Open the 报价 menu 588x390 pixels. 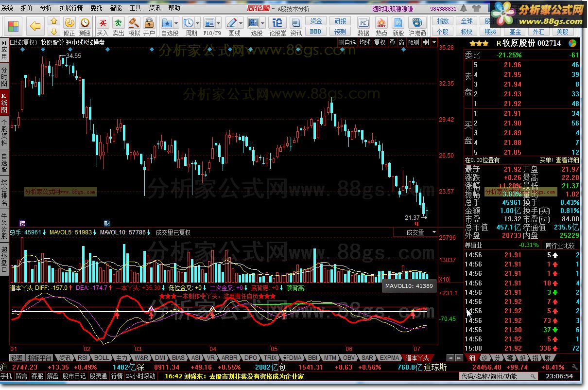(27, 8)
